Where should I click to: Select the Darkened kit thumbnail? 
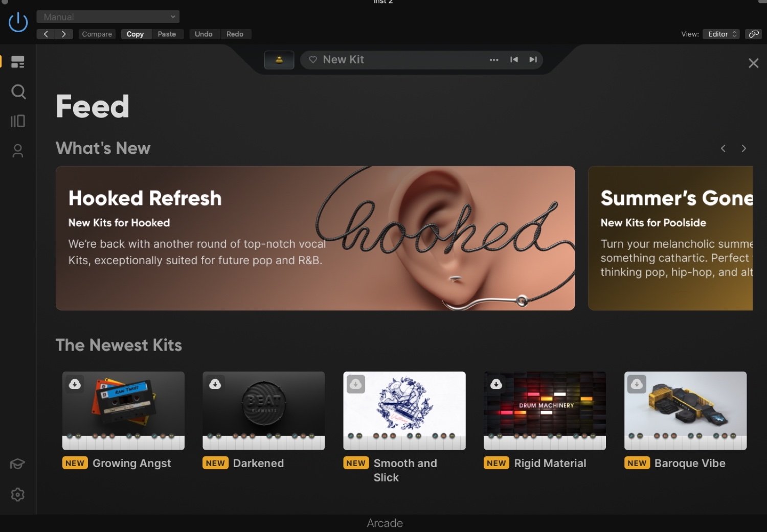264,410
